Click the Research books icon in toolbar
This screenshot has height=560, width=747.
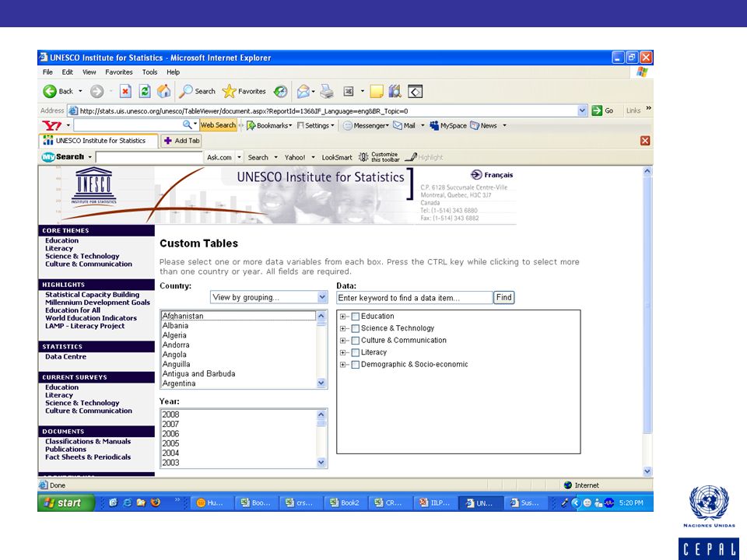tap(395, 91)
